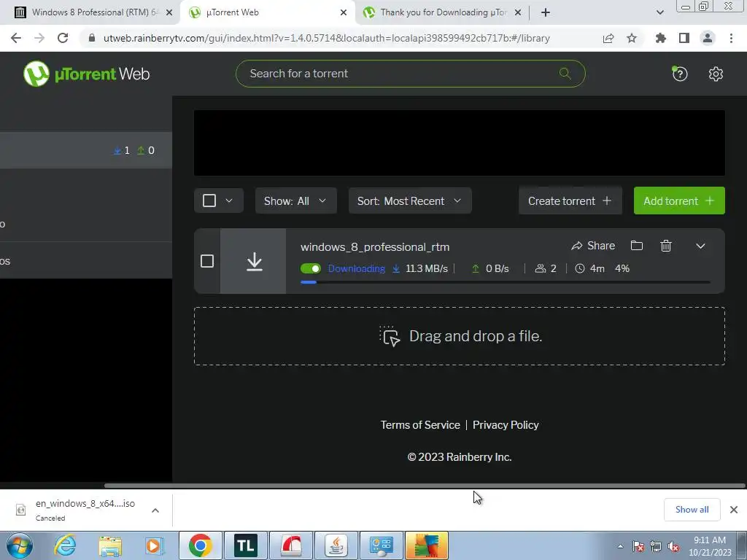Open the Windows Start menu
The image size is (747, 560).
(x=19, y=545)
